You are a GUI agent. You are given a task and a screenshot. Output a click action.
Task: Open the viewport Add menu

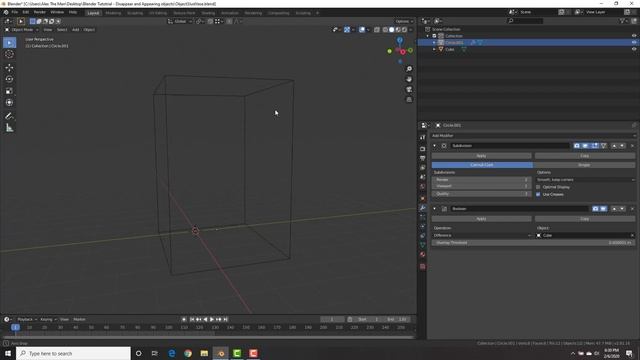[x=76, y=30]
